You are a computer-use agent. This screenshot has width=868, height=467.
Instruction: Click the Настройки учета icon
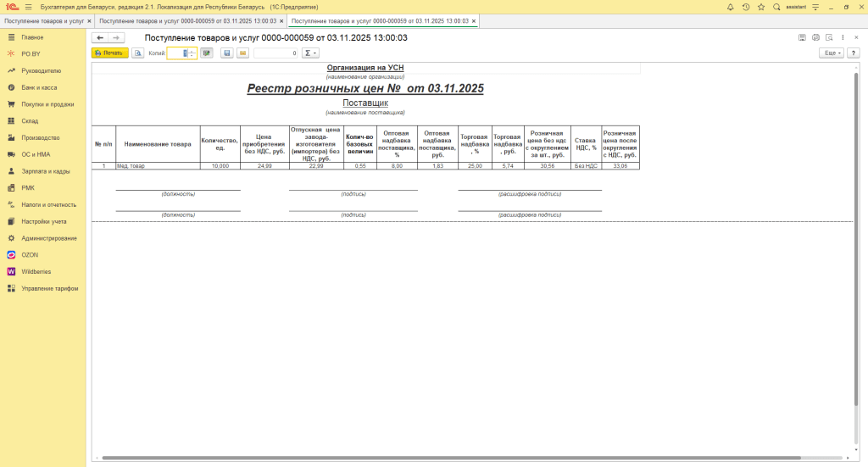11,221
